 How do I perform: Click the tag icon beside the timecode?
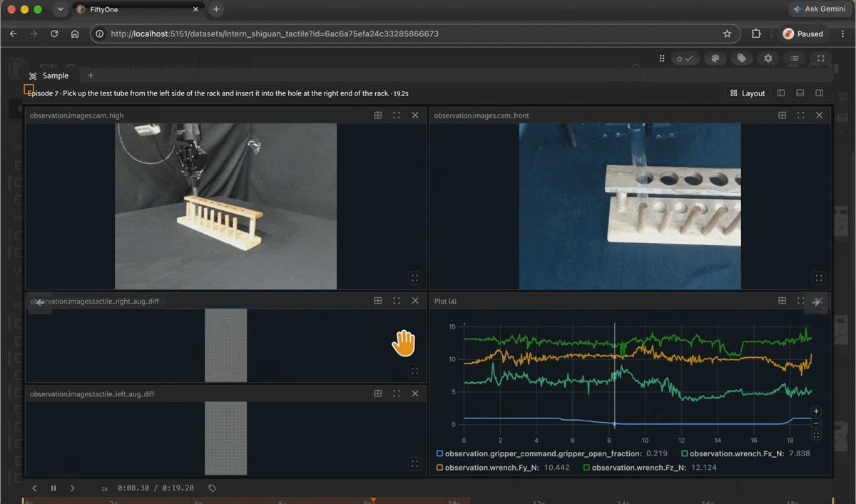tap(212, 488)
